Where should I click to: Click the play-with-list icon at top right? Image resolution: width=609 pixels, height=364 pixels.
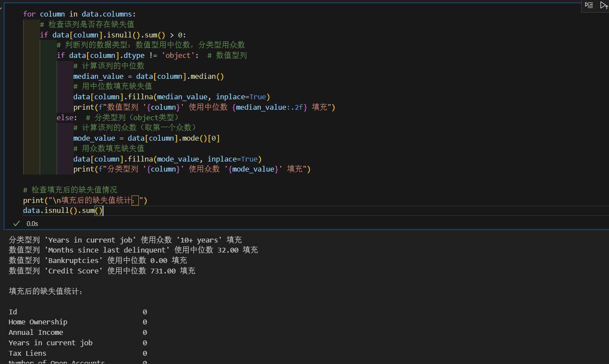click(589, 5)
